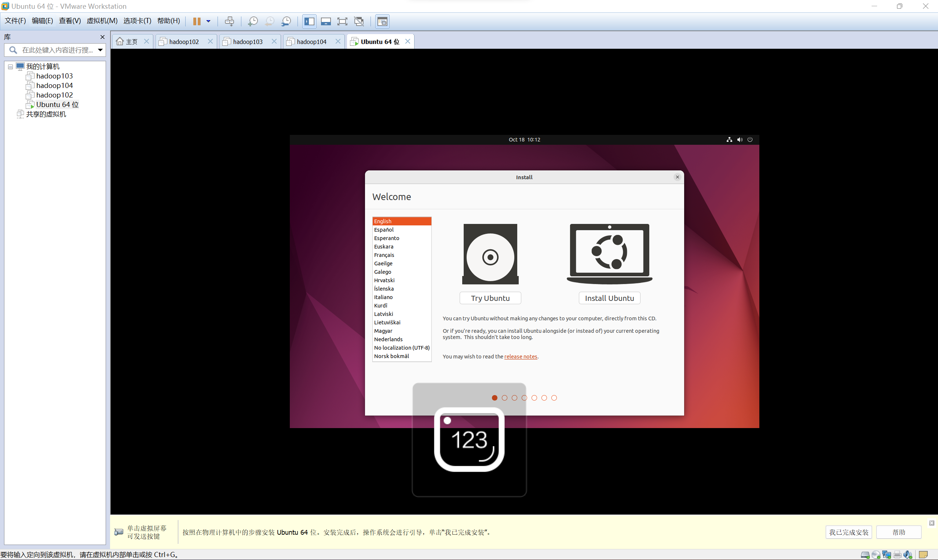
Task: Click the library search input field
Action: [56, 50]
